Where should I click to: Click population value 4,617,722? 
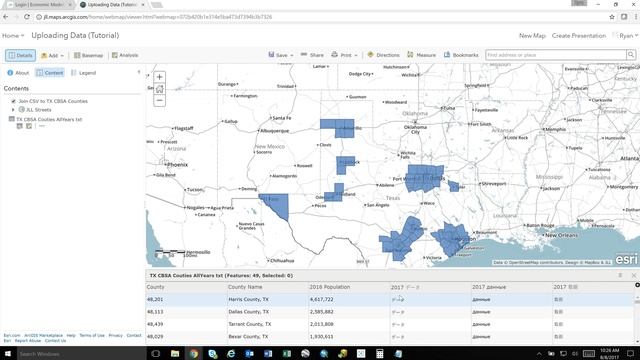point(322,299)
